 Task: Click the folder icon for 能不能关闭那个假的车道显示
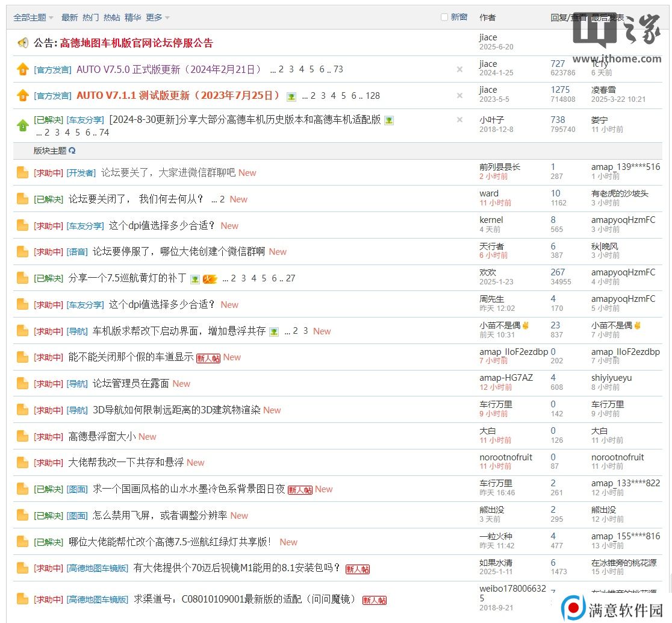click(x=22, y=357)
